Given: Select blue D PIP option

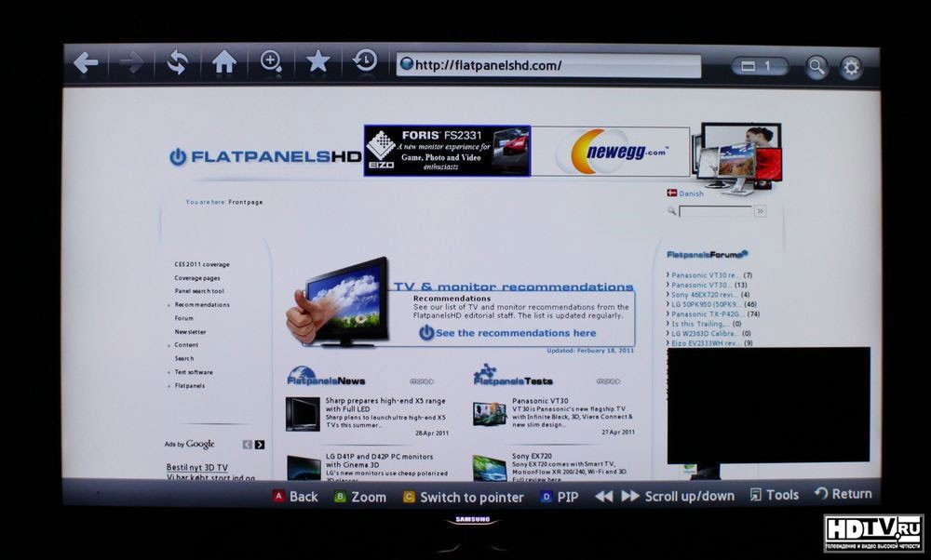Looking at the screenshot, I should click(x=560, y=497).
